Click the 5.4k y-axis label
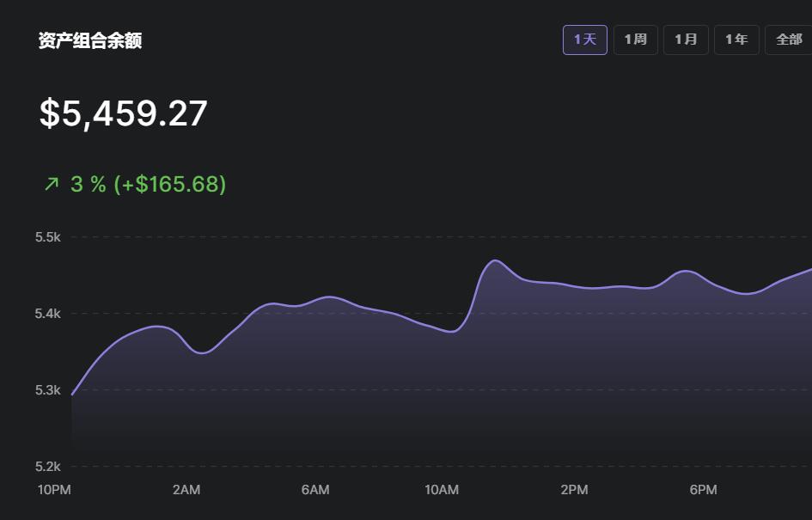The height and width of the screenshot is (520, 812). [x=47, y=314]
